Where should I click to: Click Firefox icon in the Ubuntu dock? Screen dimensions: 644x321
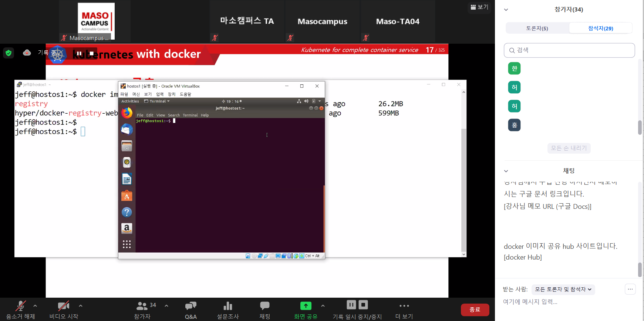pos(127,113)
